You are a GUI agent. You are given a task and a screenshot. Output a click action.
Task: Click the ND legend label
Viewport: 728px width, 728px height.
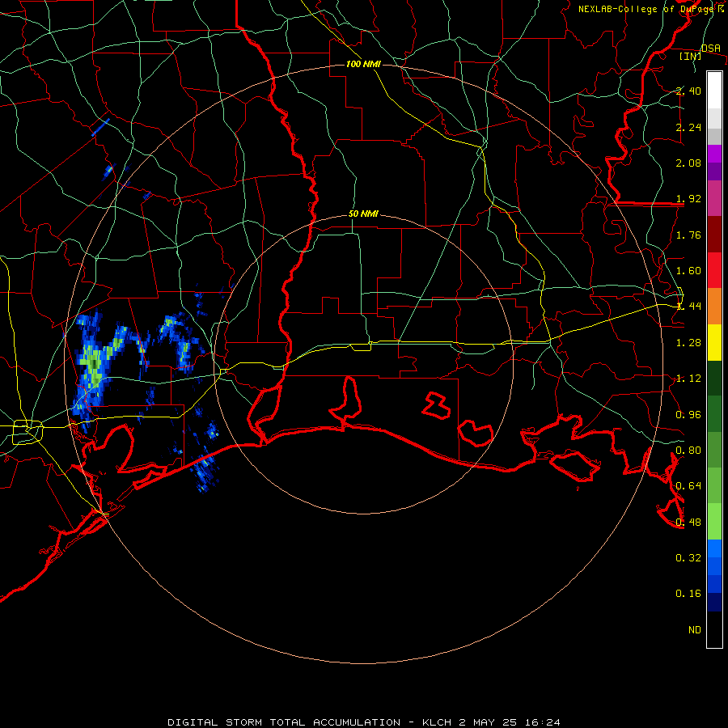[695, 630]
